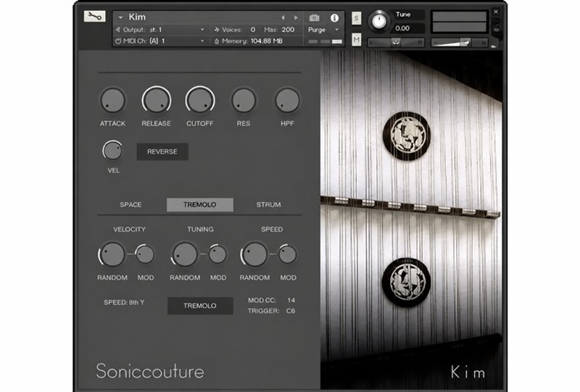Click the Memory icon
The image size is (580, 392).
click(217, 41)
